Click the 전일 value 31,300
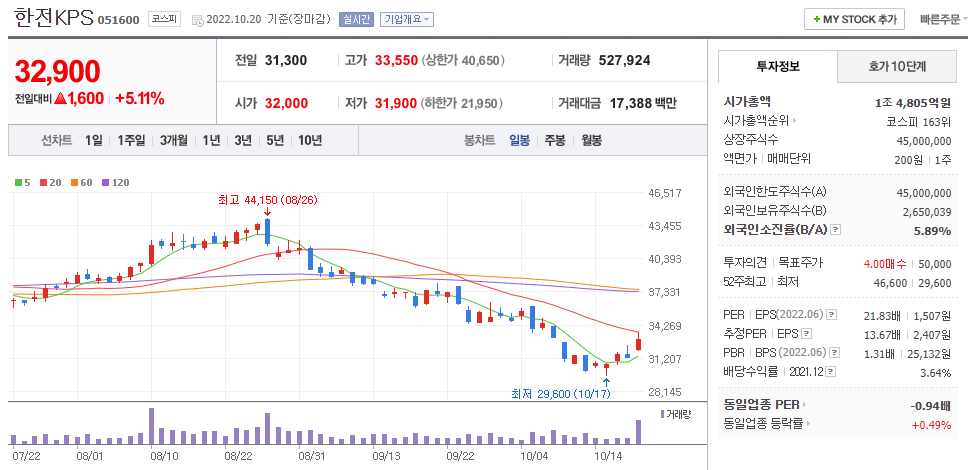The height and width of the screenshot is (470, 970). point(286,61)
